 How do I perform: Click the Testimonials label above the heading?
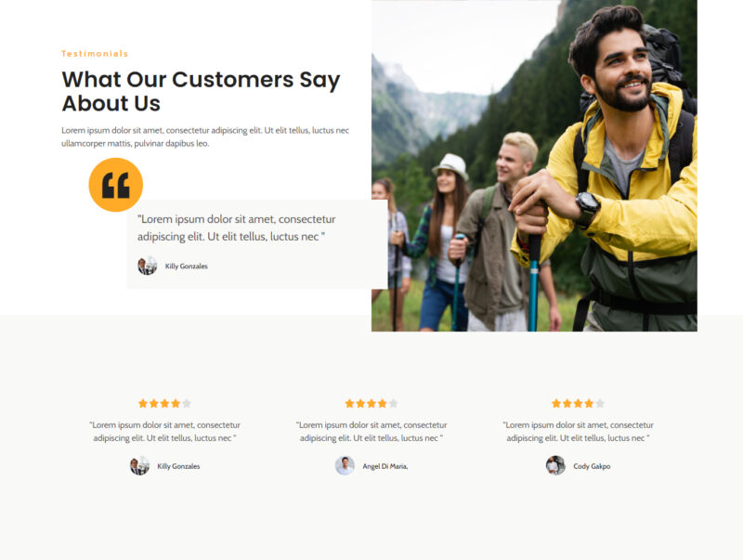[95, 54]
